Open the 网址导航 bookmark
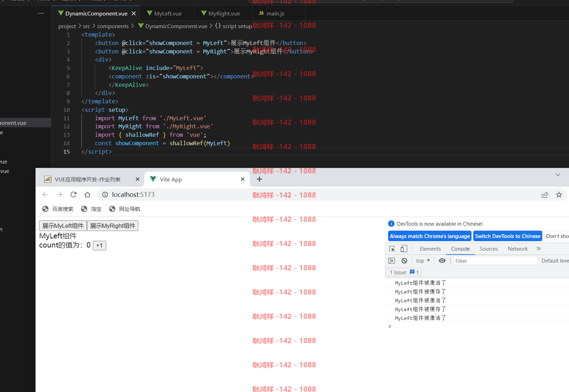Image resolution: width=569 pixels, height=392 pixels. (125, 209)
